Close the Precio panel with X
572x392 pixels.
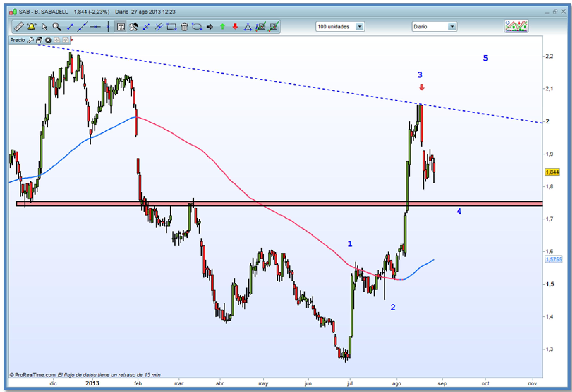pos(48,40)
